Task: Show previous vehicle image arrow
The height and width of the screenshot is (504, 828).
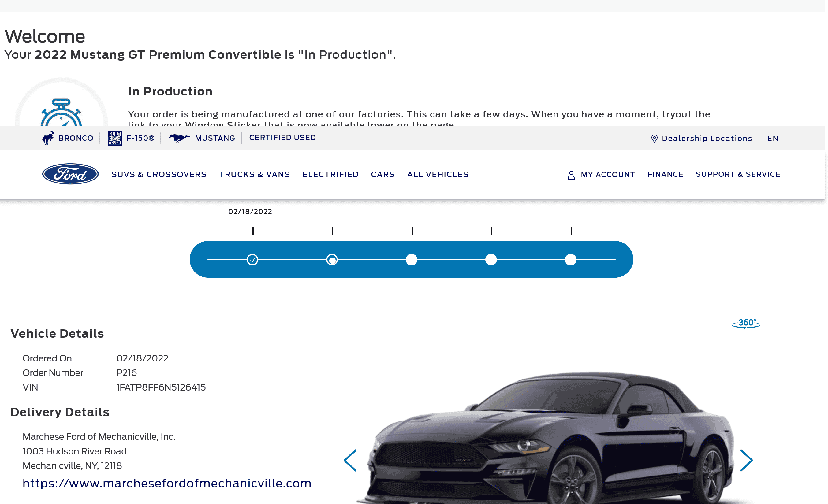Action: point(350,460)
